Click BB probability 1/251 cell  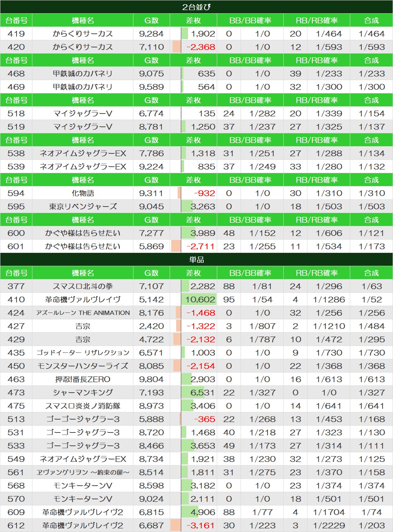(262, 153)
